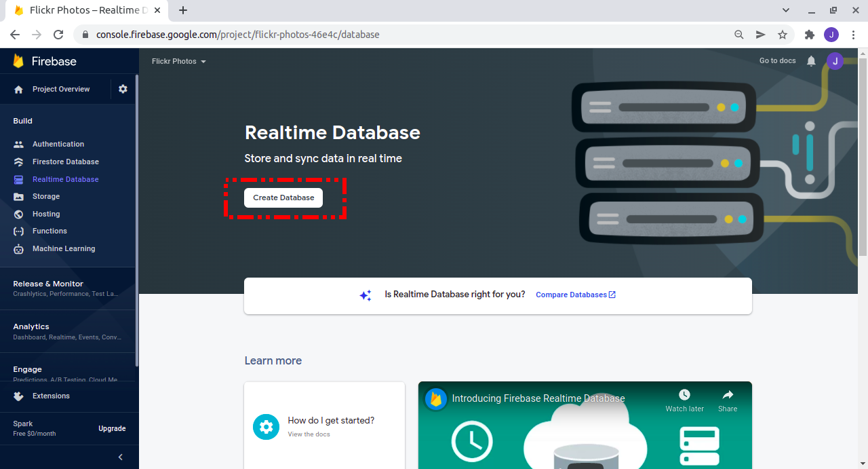Expand the Analytics section
This screenshot has width=868, height=469.
click(68, 331)
